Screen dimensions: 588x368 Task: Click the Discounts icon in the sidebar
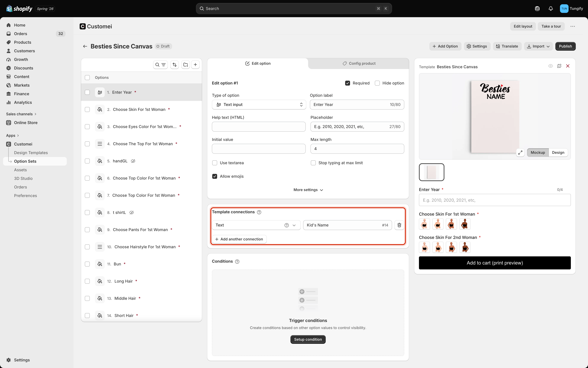click(x=9, y=68)
